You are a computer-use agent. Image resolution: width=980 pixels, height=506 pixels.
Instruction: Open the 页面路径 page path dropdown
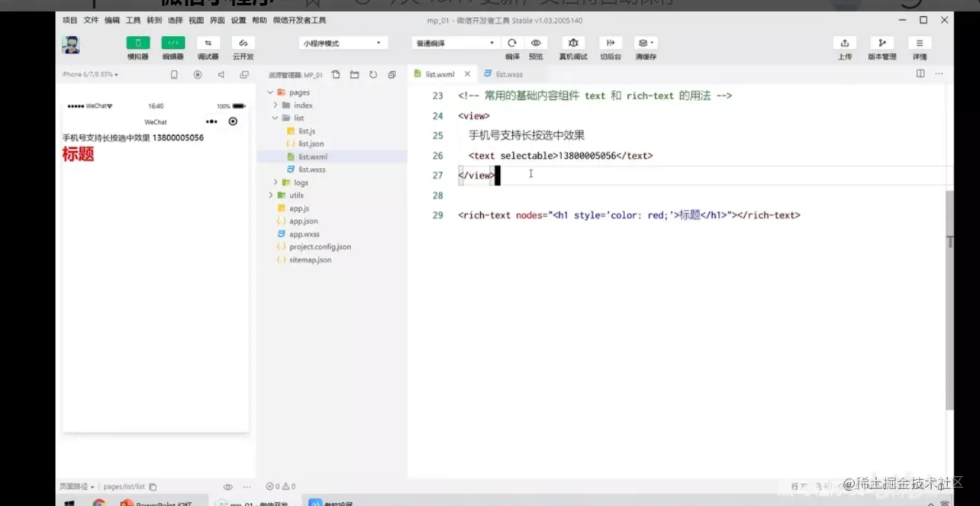pos(77,487)
